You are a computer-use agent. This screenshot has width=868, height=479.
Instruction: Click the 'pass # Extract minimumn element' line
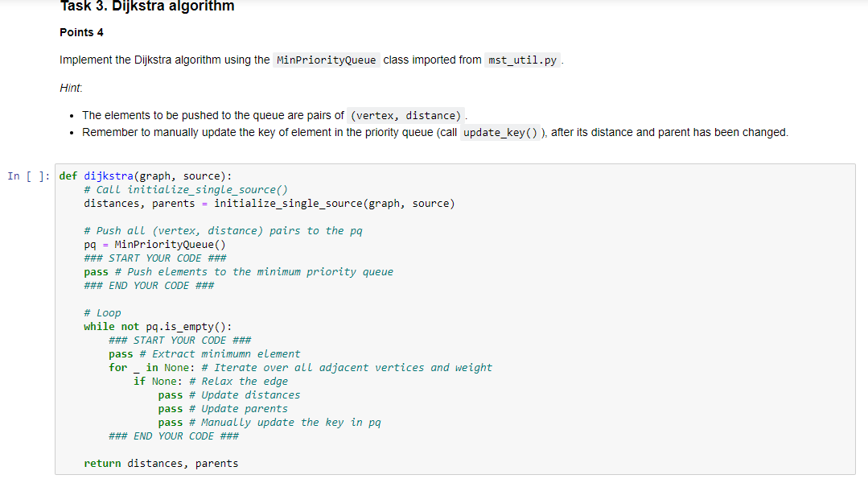point(204,354)
